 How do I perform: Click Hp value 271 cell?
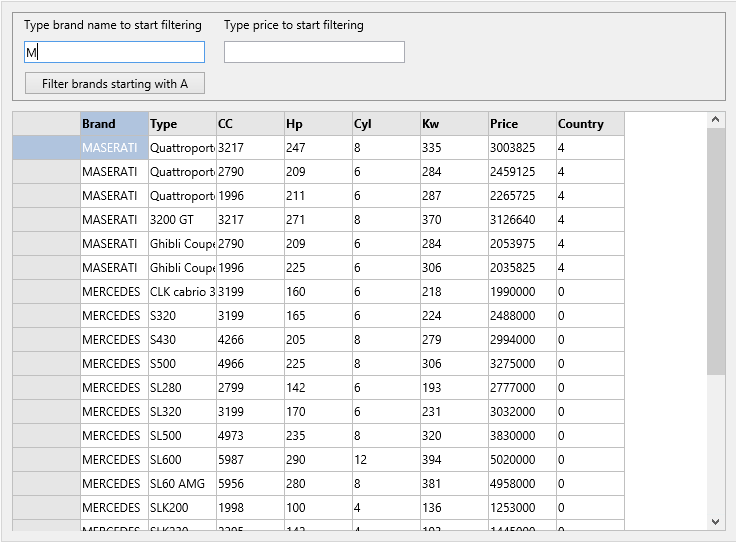319,220
